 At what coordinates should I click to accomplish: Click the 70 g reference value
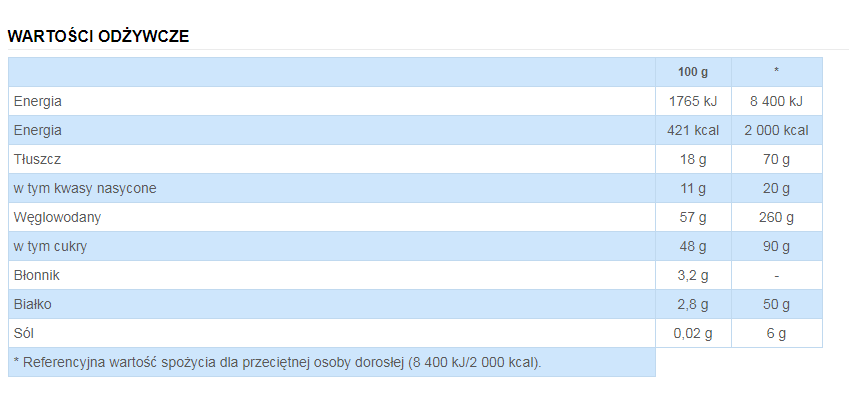point(776,160)
